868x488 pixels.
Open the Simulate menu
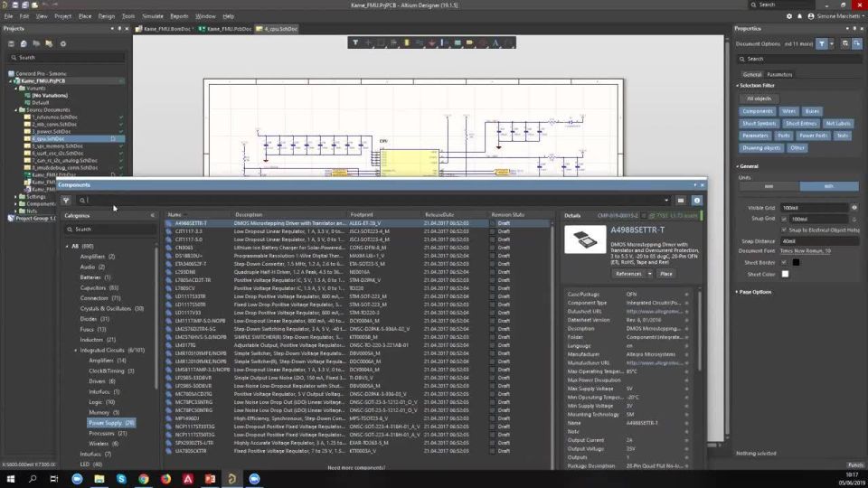pos(152,16)
